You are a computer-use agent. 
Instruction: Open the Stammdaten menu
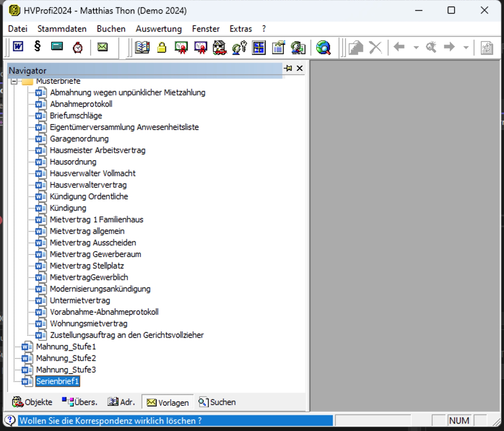click(62, 29)
